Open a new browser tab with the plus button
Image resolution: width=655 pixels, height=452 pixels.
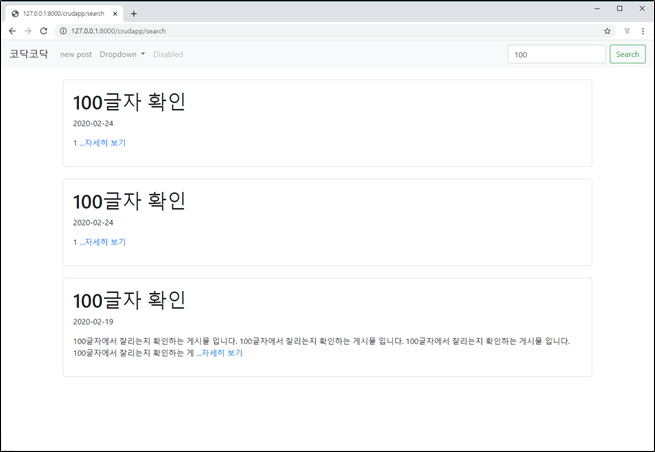pos(134,14)
